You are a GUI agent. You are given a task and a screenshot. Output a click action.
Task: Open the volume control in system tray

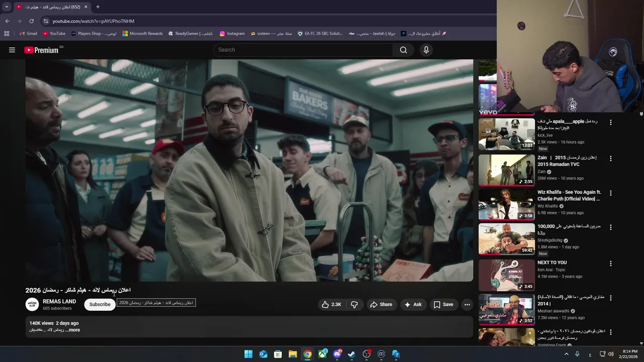611,354
